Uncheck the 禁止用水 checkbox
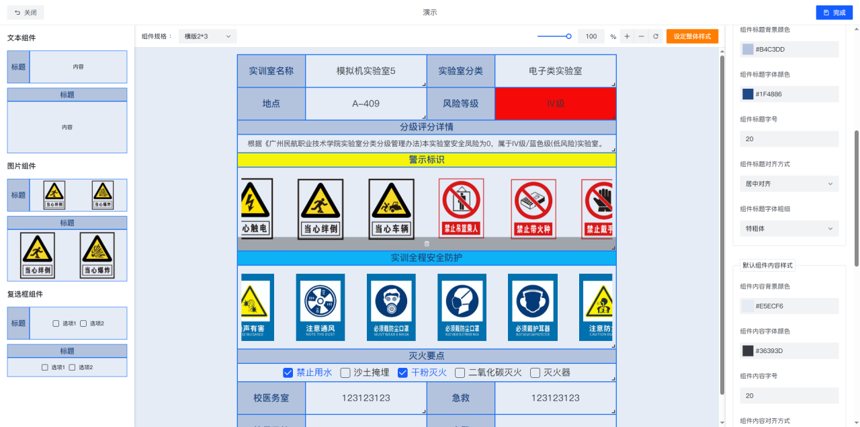 point(288,373)
